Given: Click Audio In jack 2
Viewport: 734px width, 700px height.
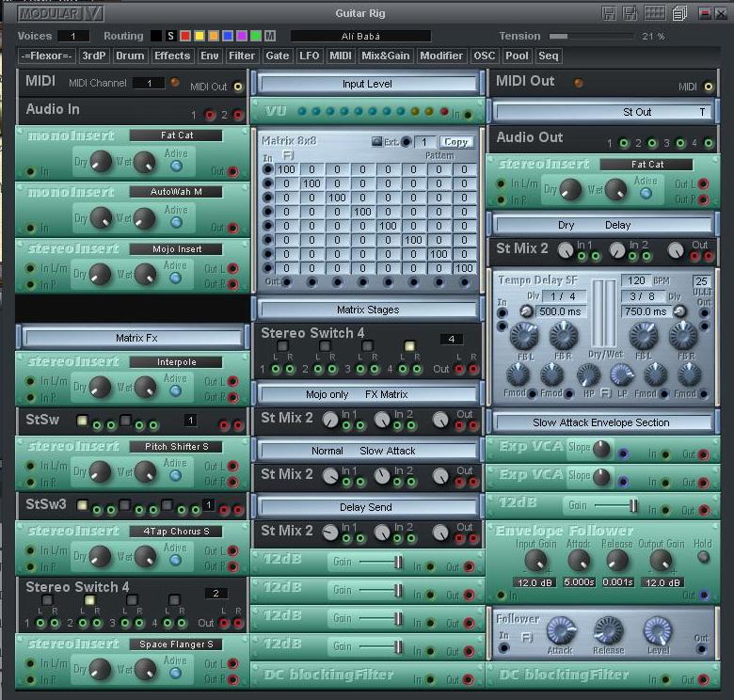Looking at the screenshot, I should click(238, 115).
